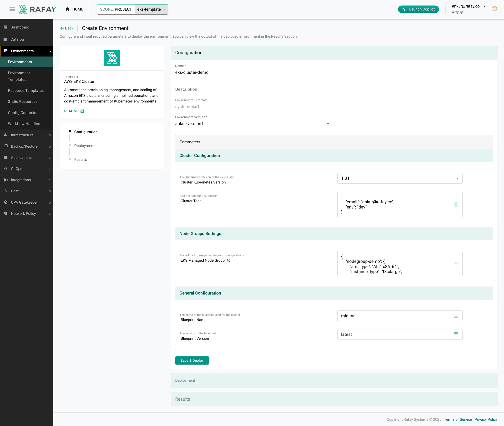Viewport: 504px width, 426px height.
Task: Click the Applications briefcase icon
Action: 6,157
